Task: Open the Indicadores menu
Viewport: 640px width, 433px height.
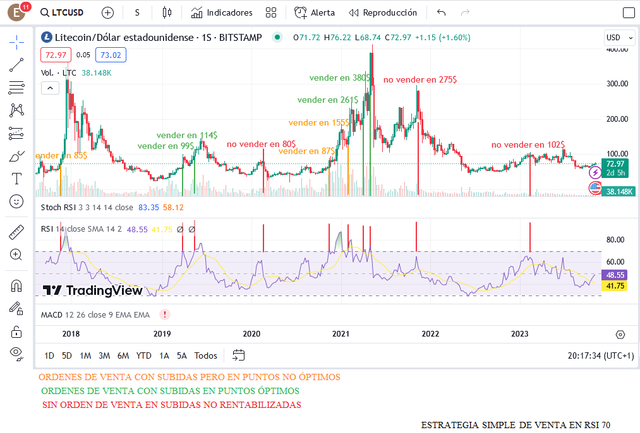Action: click(x=222, y=13)
